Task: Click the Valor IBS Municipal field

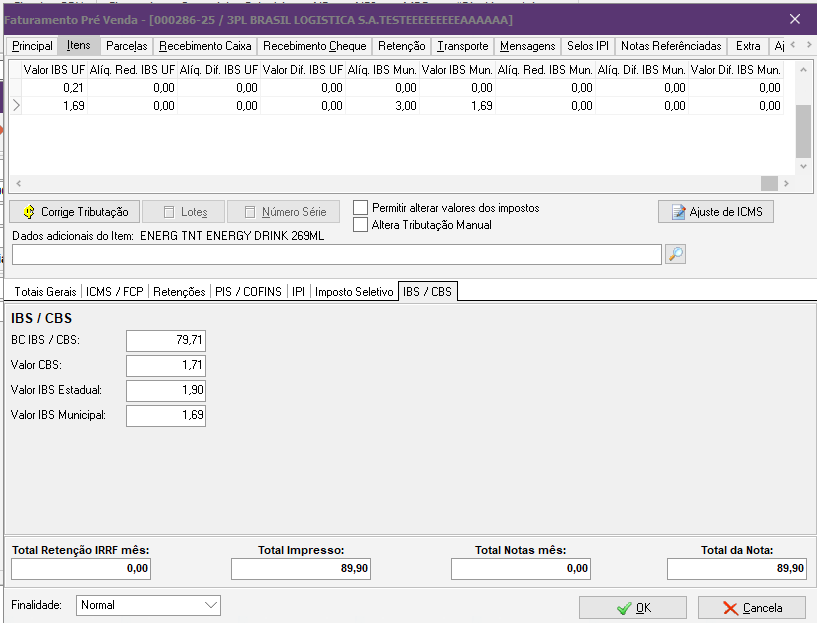Action: tap(166, 415)
